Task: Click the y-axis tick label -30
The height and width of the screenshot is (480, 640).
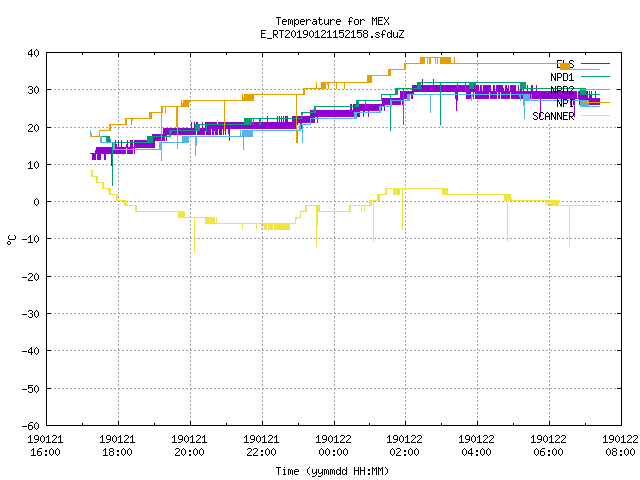Action: coord(31,314)
